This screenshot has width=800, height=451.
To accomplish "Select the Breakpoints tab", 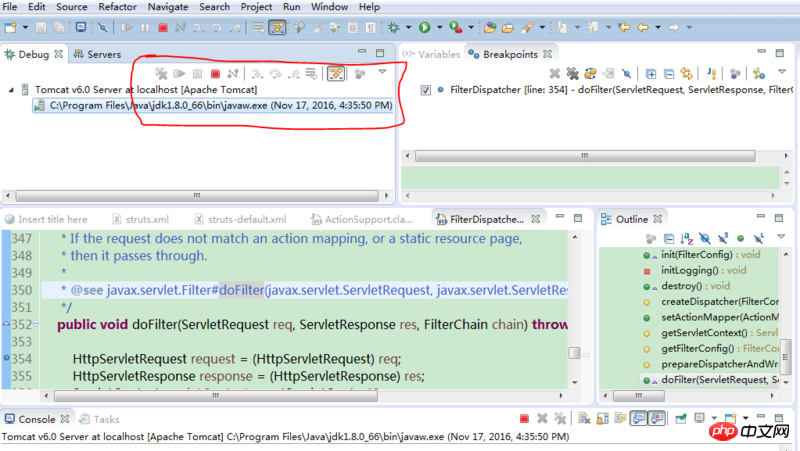I will click(x=510, y=54).
